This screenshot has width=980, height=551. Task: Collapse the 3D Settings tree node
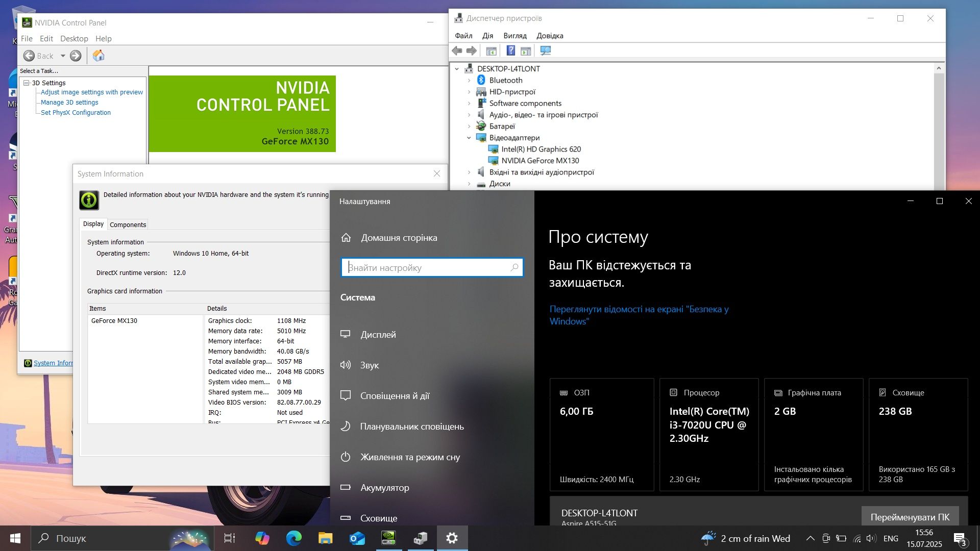coord(26,83)
